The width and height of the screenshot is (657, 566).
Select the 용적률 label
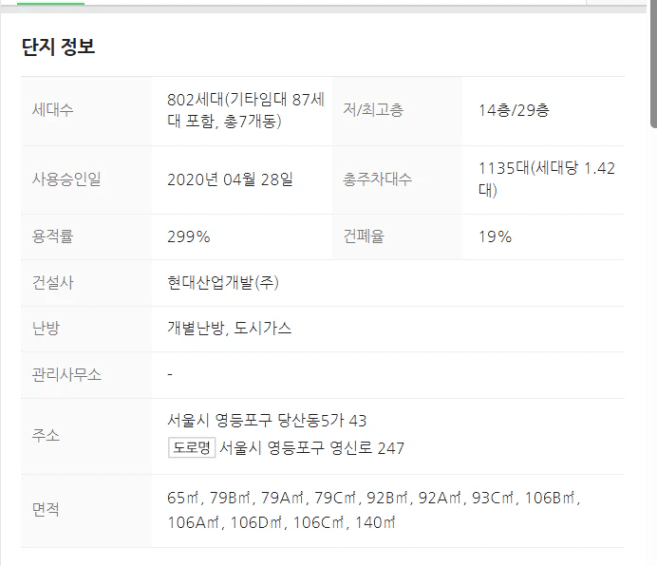coord(52,237)
